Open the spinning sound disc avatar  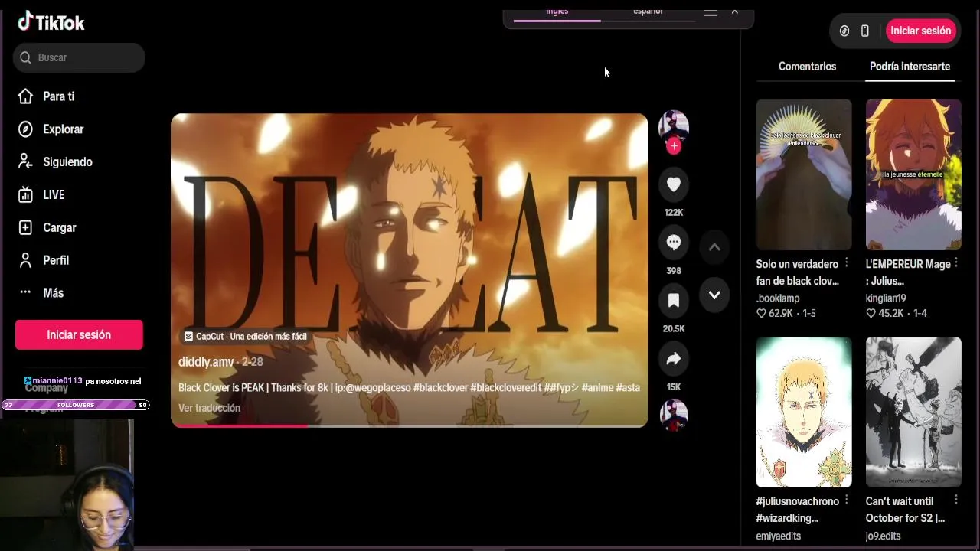[x=674, y=415]
